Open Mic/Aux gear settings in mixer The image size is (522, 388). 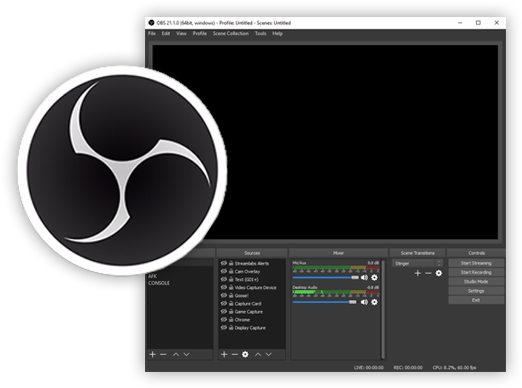[x=374, y=277]
